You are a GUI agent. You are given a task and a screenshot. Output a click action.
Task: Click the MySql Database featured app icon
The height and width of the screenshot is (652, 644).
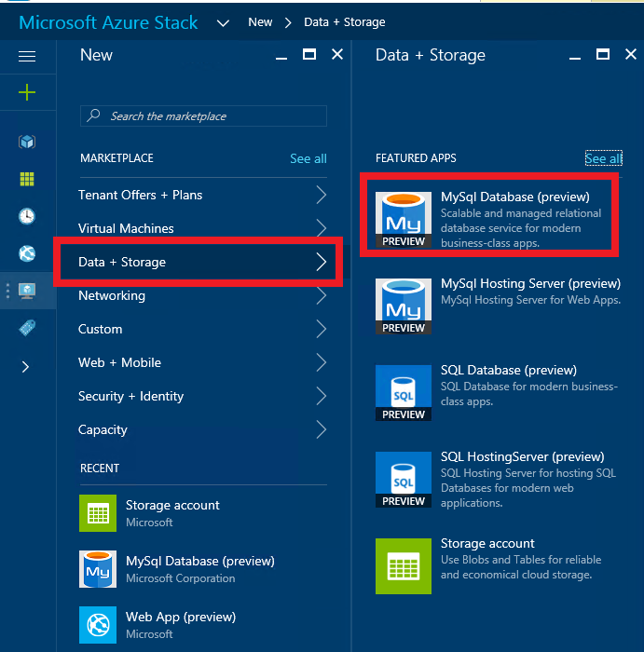tap(404, 220)
